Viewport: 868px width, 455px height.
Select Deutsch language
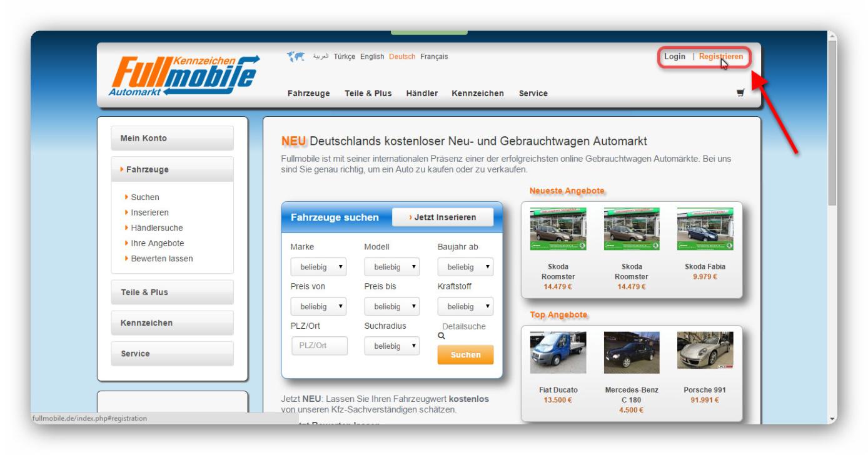tap(402, 57)
